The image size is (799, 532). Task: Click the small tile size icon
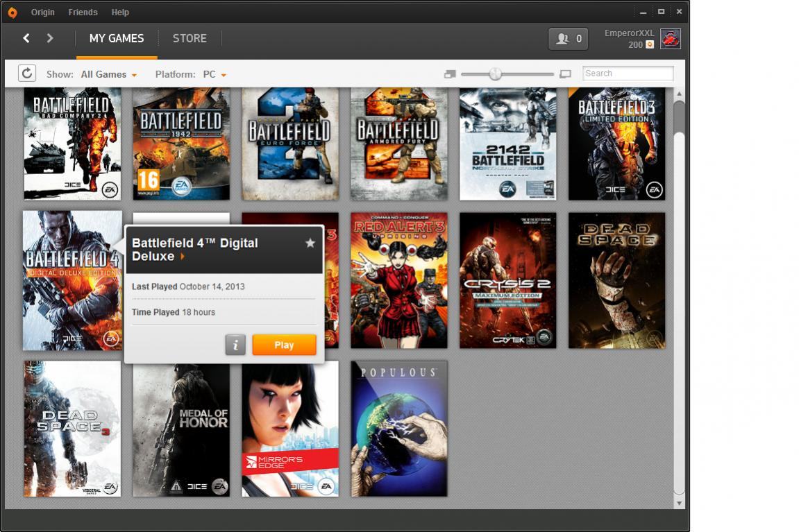pos(449,74)
